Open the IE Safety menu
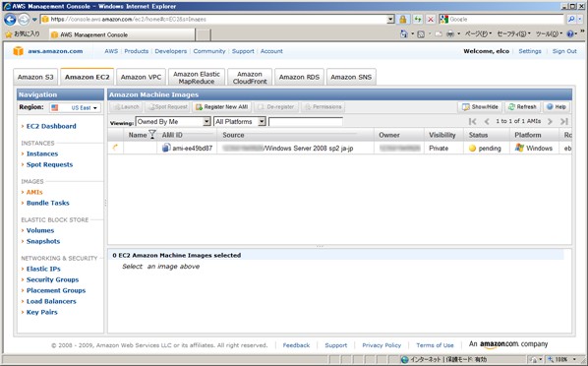 513,34
